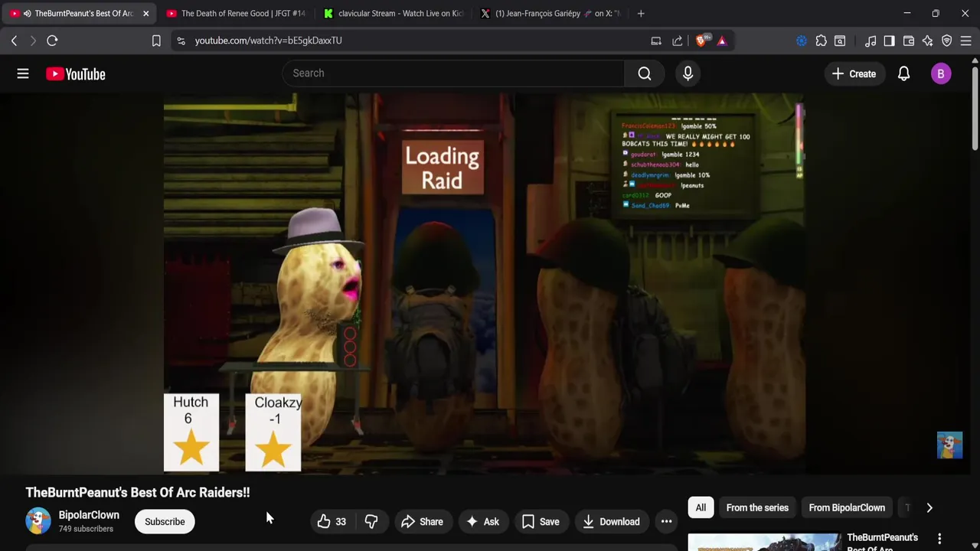This screenshot has height=551, width=980.
Task: Select the All filter chip
Action: pyautogui.click(x=701, y=507)
